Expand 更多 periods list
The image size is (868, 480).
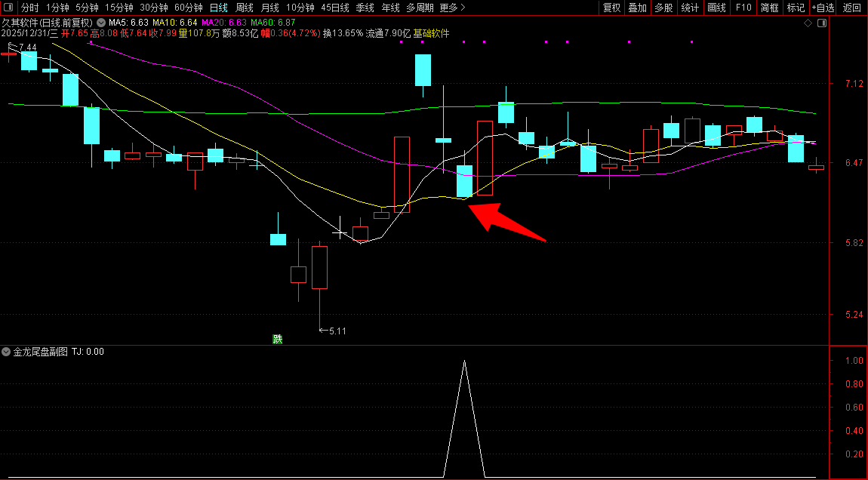tap(452, 8)
